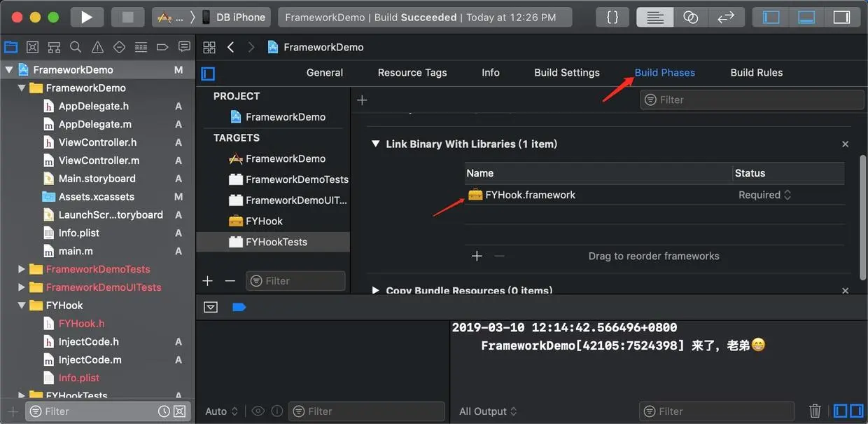Open the code snippet library braces button
The image size is (868, 424).
pos(612,17)
